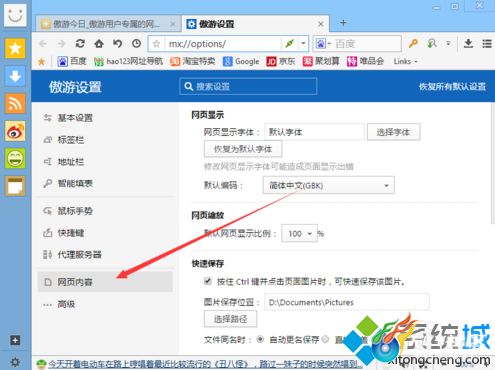Add a sidebar extension with plus icon
Screen dimensions: 495x370
tap(15, 340)
